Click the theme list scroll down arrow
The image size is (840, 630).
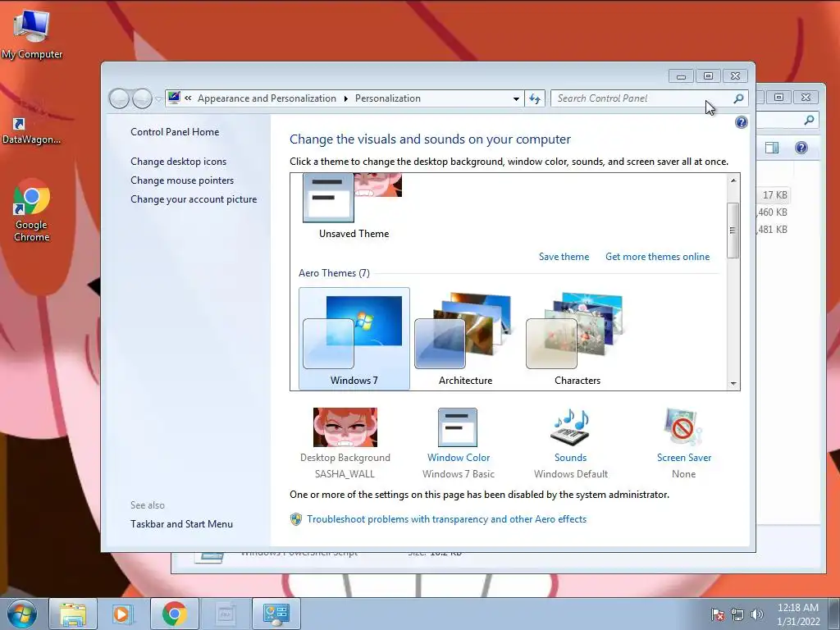[x=733, y=384]
